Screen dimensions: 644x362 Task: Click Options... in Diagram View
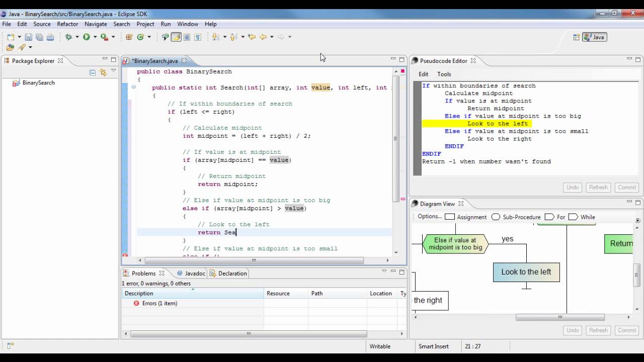(x=430, y=217)
